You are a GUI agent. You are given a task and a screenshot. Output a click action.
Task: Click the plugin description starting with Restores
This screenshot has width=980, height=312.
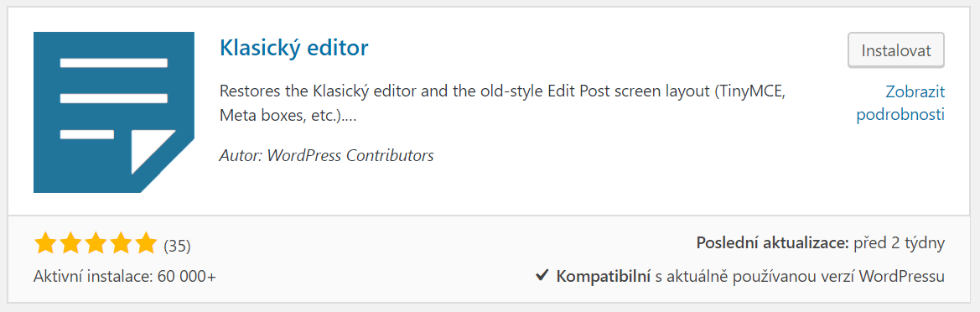click(502, 103)
